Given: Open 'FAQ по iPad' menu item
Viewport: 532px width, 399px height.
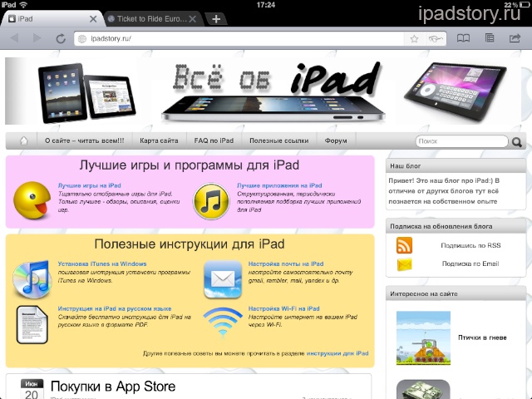Looking at the screenshot, I should 214,140.
